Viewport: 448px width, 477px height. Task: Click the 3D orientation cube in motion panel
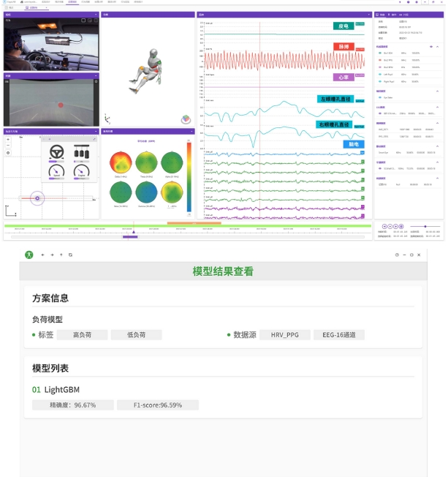tap(186, 119)
